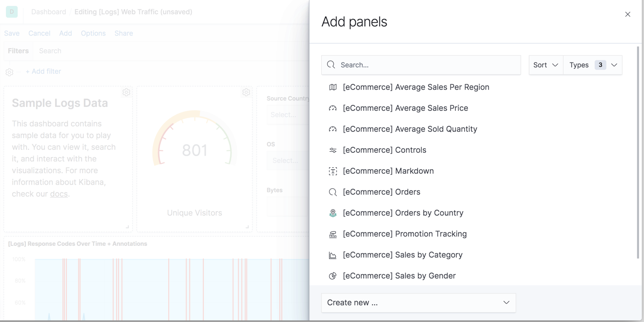The width and height of the screenshot is (644, 322).
Task: Select the pie chart icon beside Sales by Gender
Action: [x=332, y=276]
